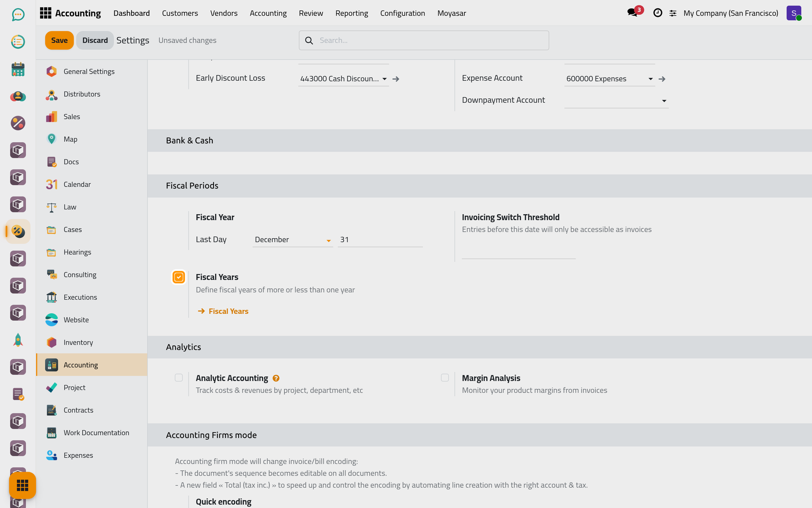812x508 pixels.
Task: Enable the Margin Analysis checkbox
Action: (x=445, y=378)
